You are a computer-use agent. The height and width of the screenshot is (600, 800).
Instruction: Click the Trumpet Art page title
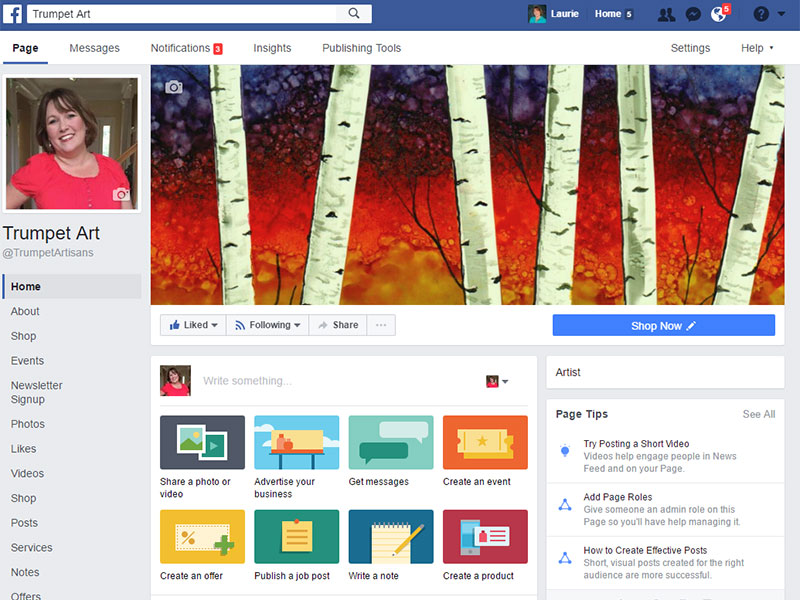tap(51, 233)
